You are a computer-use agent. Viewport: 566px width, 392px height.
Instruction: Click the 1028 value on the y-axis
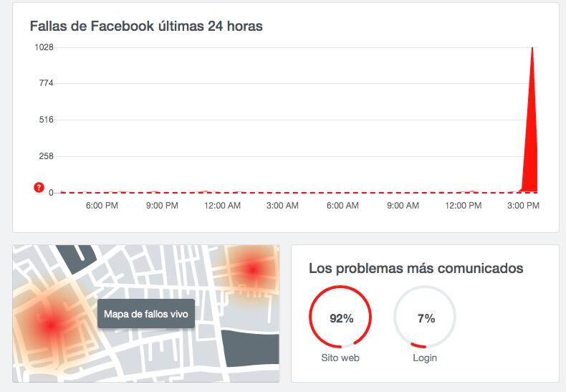pos(44,47)
